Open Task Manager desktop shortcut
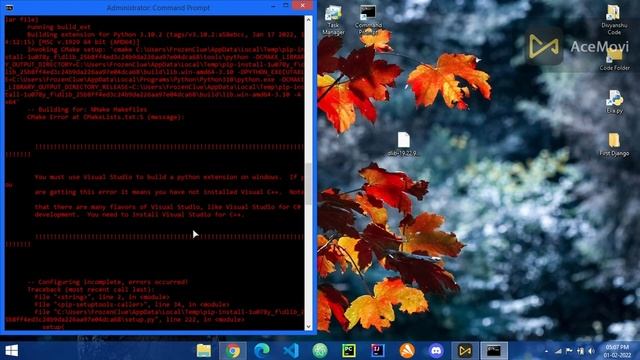This screenshot has width=640, height=360. click(333, 20)
